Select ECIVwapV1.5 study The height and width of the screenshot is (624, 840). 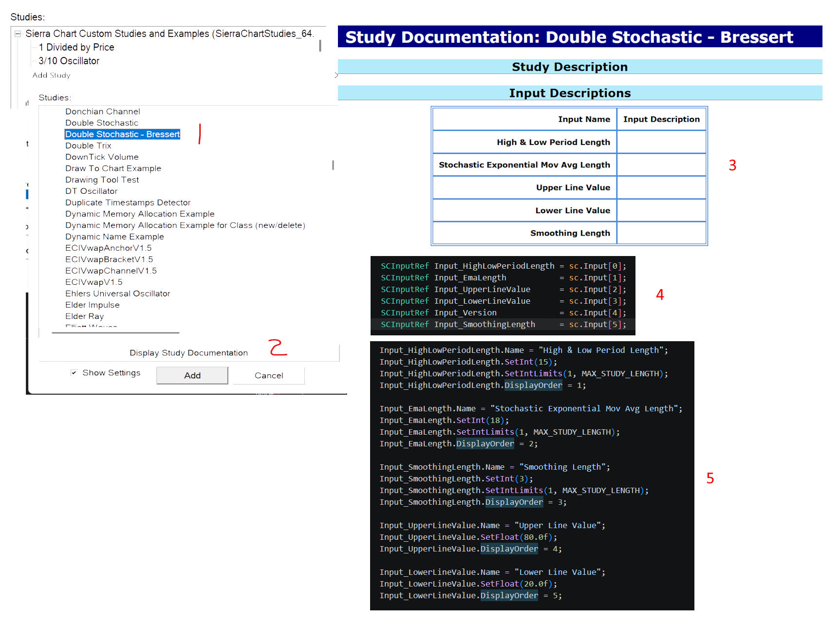[94, 282]
